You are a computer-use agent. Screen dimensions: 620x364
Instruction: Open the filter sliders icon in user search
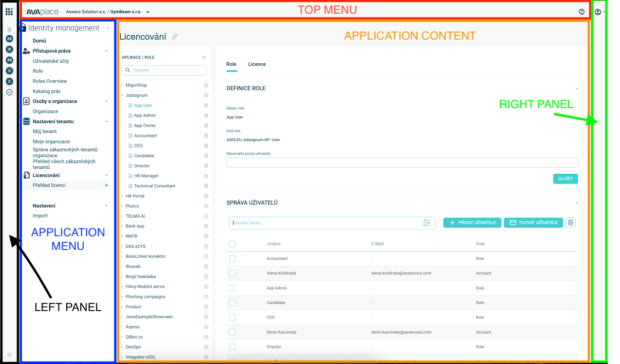[427, 223]
